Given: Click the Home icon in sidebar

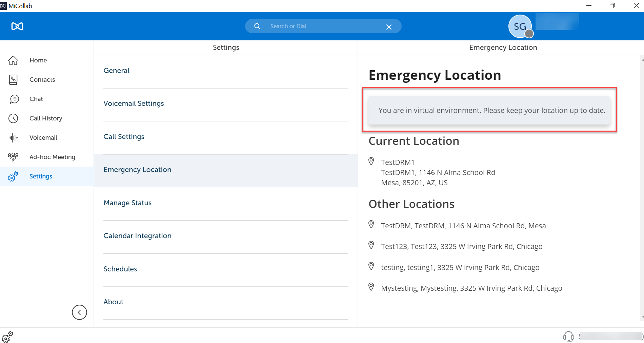Looking at the screenshot, I should (13, 60).
